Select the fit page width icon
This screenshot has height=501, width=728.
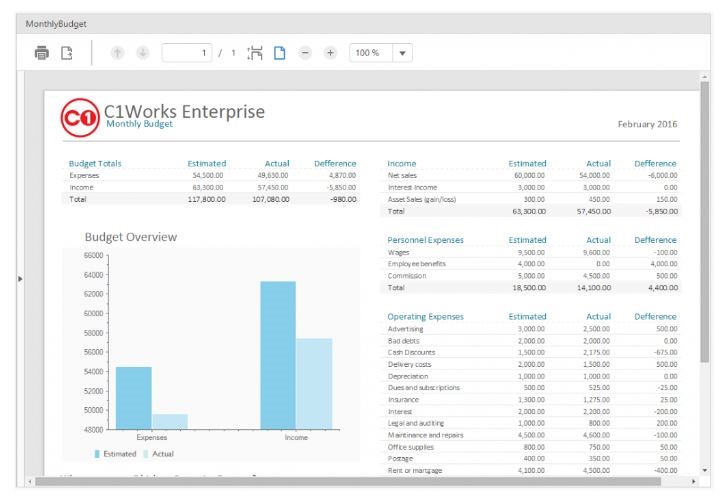tap(255, 53)
